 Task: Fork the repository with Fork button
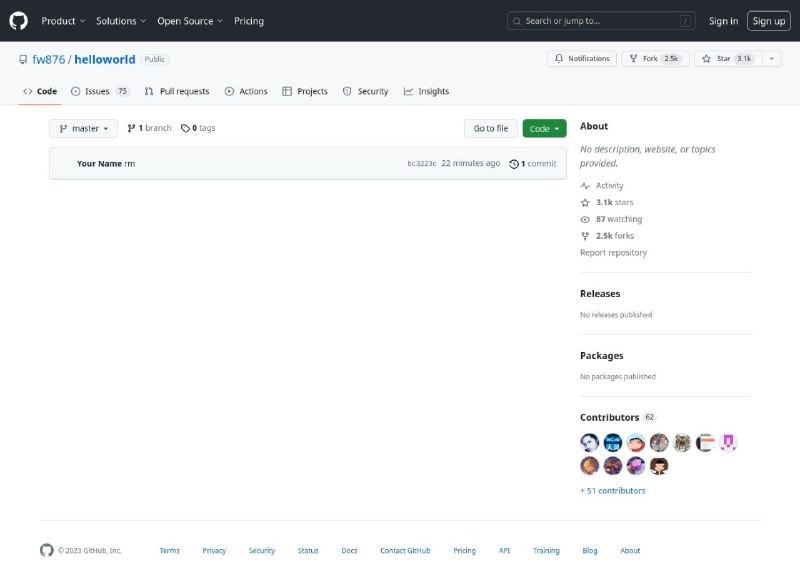pos(655,59)
